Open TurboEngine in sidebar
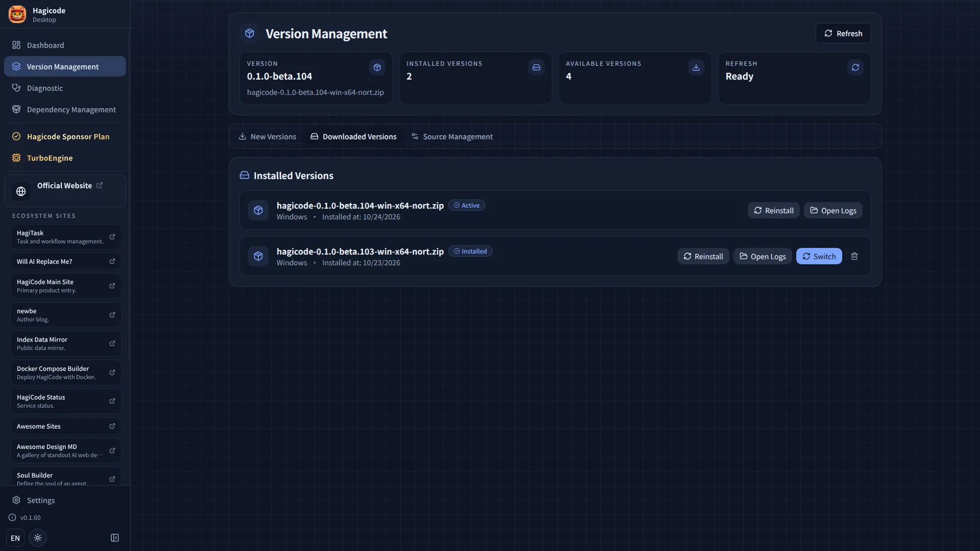This screenshot has width=980, height=551. click(65, 158)
